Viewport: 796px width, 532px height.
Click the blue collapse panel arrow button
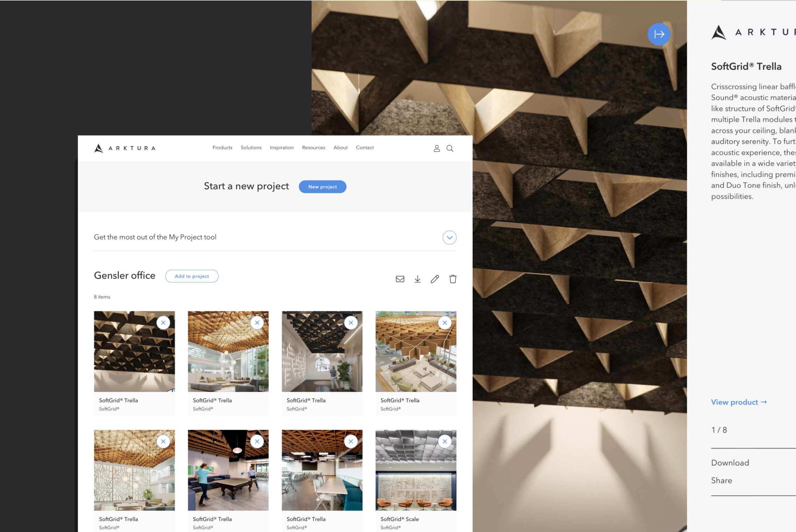[x=658, y=34]
